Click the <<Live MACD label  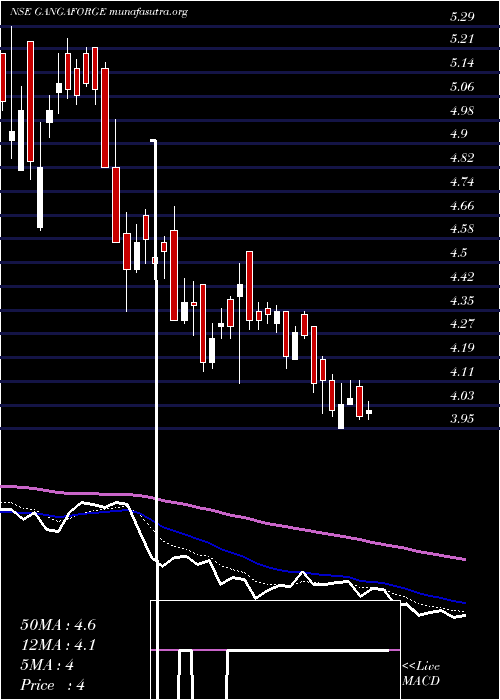pyautogui.click(x=421, y=674)
